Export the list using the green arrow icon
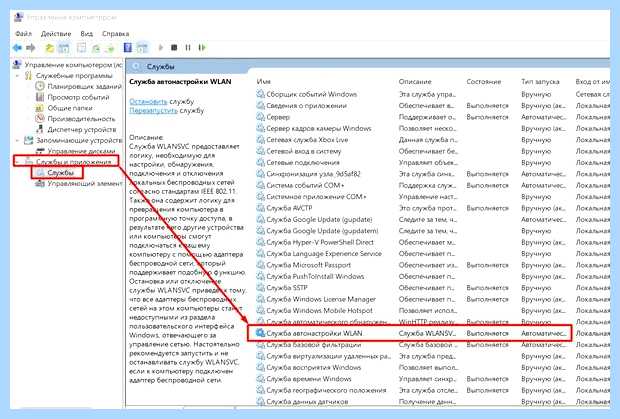Image resolution: width=620 pixels, height=419 pixels. pyautogui.click(x=110, y=48)
